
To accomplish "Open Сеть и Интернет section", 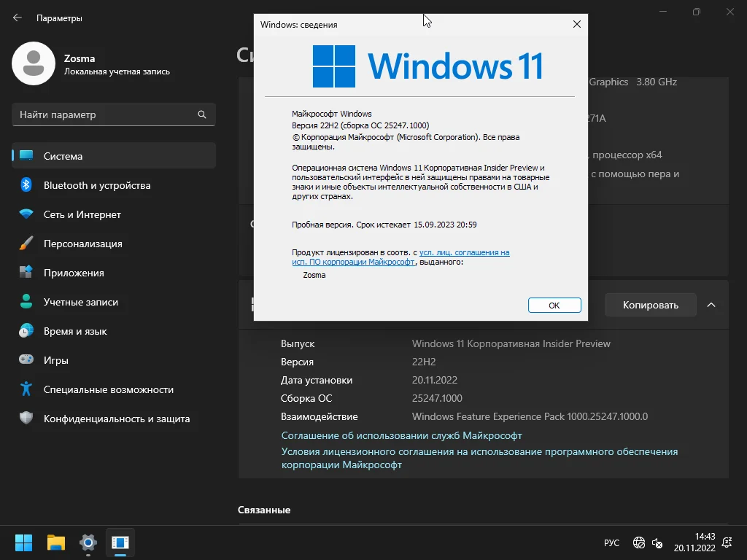I will click(x=113, y=214).
